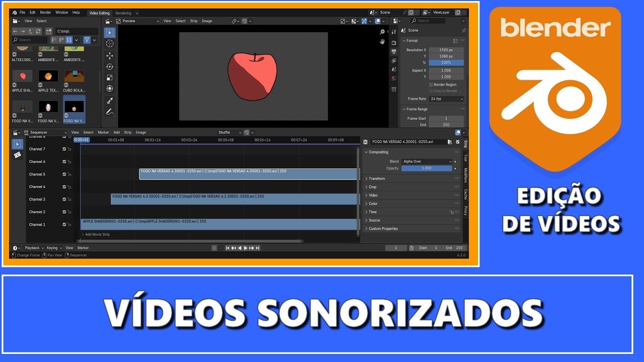Select the CUBO ROLA file thumbnail
The image size is (644, 362).
click(74, 80)
